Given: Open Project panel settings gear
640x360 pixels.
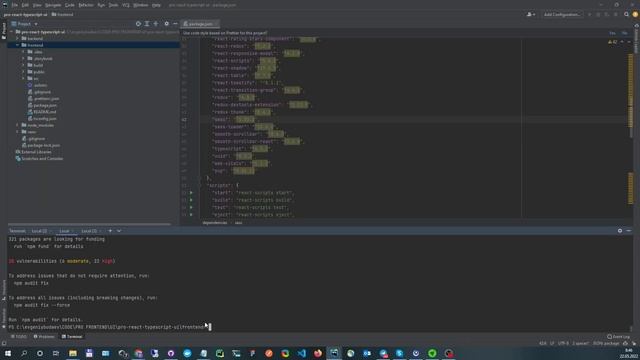Looking at the screenshot, I should coord(167,24).
